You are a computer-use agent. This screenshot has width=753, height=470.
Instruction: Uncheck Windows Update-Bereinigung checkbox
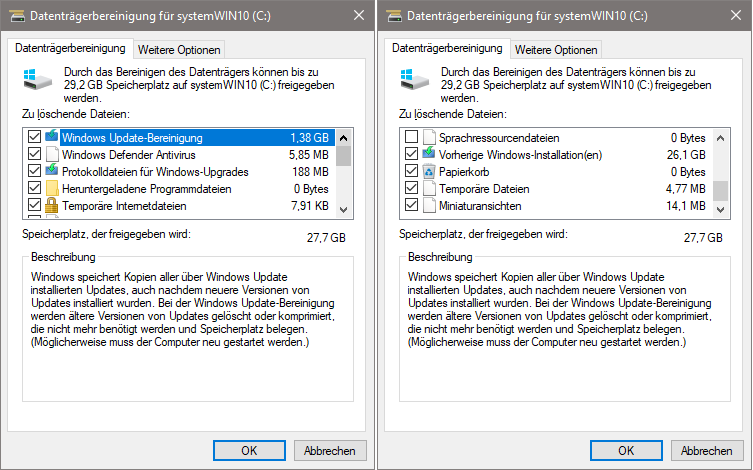click(x=34, y=137)
